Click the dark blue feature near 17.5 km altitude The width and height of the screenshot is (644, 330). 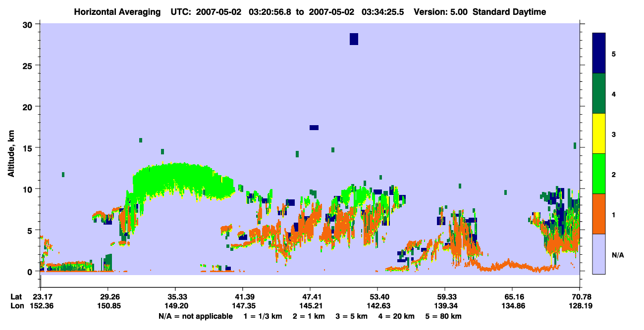[x=314, y=128]
